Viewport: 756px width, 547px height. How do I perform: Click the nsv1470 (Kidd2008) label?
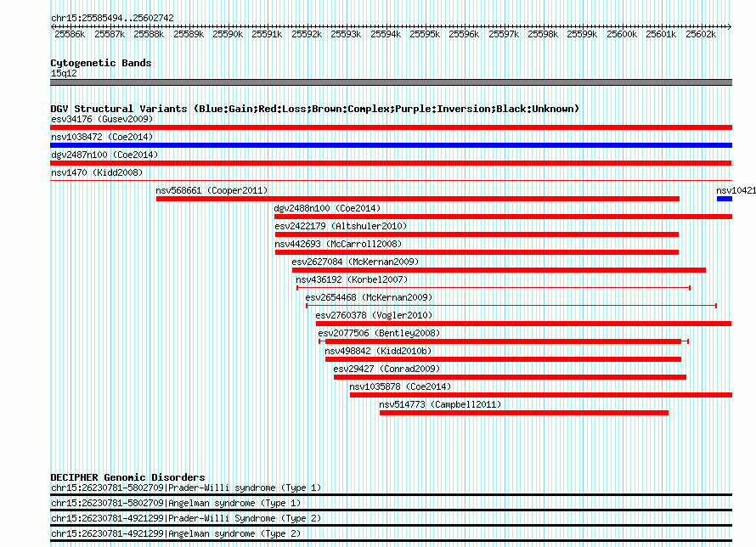click(97, 172)
